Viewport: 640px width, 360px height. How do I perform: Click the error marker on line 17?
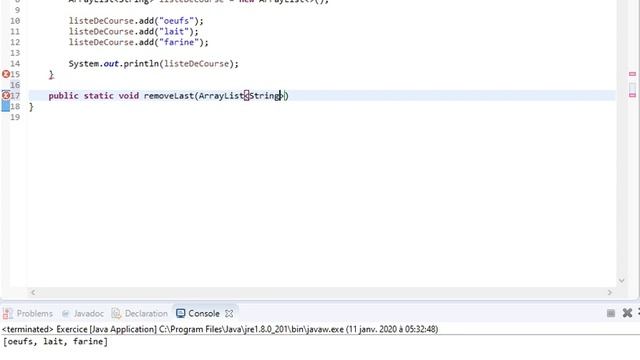click(6, 96)
